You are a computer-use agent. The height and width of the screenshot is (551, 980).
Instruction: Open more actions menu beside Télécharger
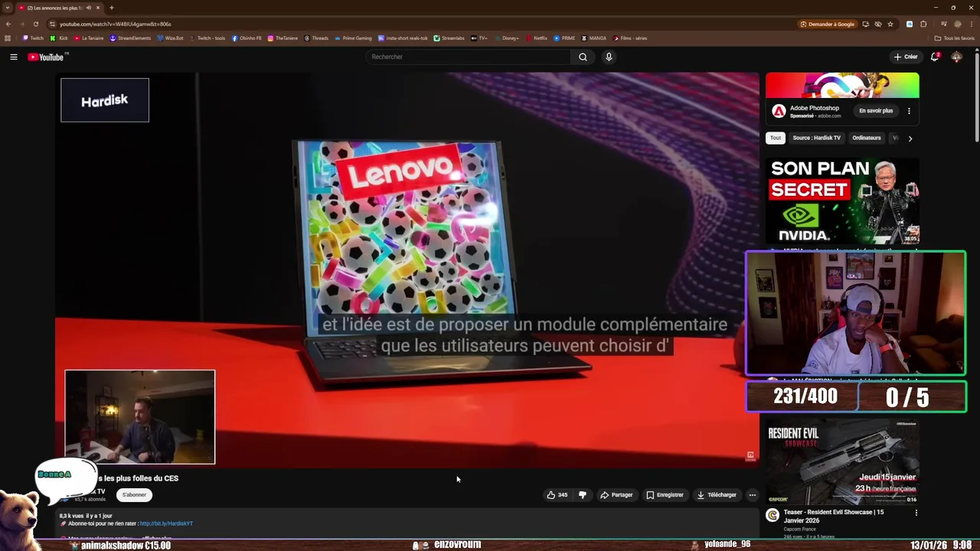[x=752, y=495]
